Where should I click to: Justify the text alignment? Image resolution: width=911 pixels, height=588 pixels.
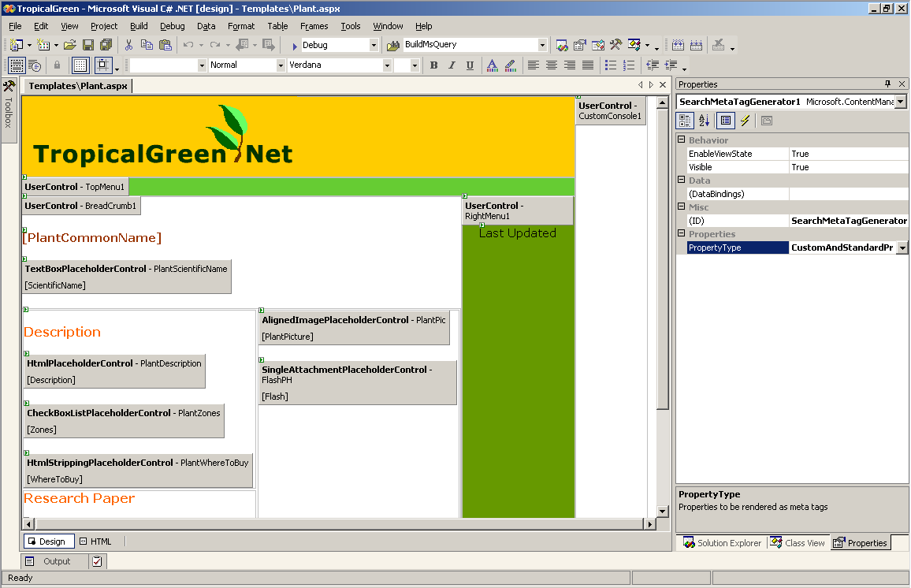pos(588,65)
